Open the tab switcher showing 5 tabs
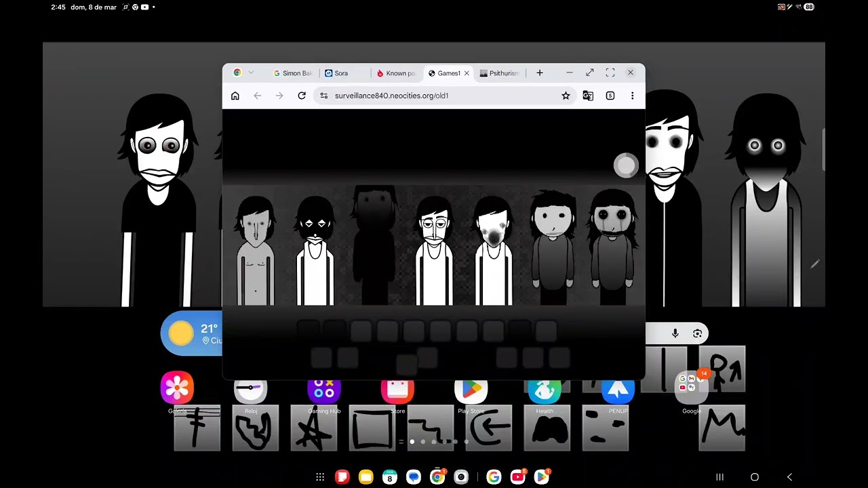The width and height of the screenshot is (868, 488). click(610, 96)
